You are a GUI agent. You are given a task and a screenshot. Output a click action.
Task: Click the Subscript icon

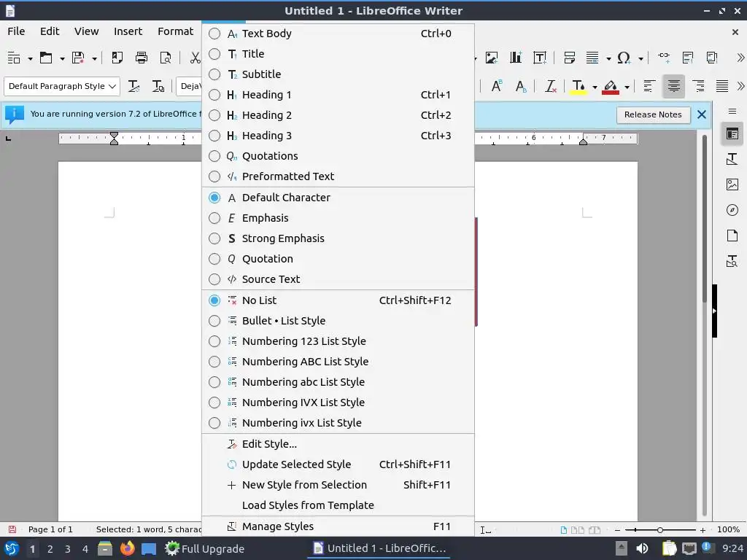click(521, 86)
